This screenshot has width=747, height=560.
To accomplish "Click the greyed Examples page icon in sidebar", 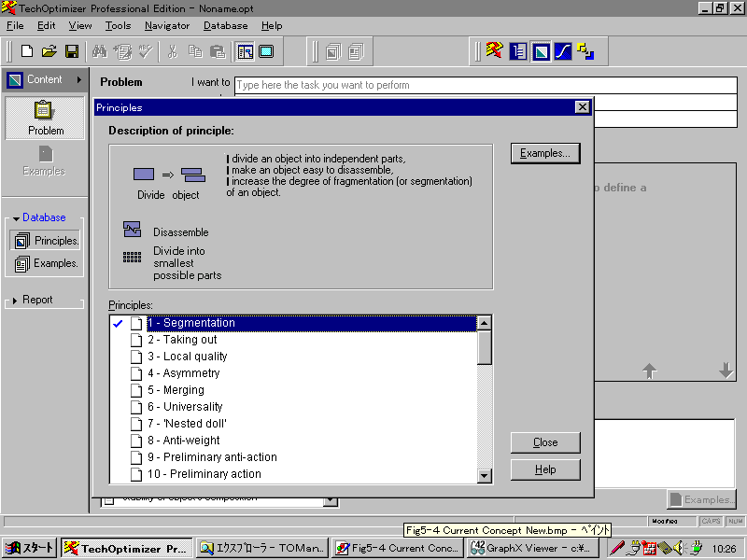I will 46,154.
